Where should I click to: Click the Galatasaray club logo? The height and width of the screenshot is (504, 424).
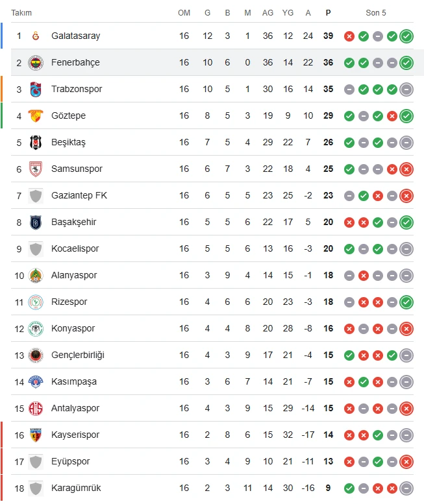pyautogui.click(x=36, y=36)
